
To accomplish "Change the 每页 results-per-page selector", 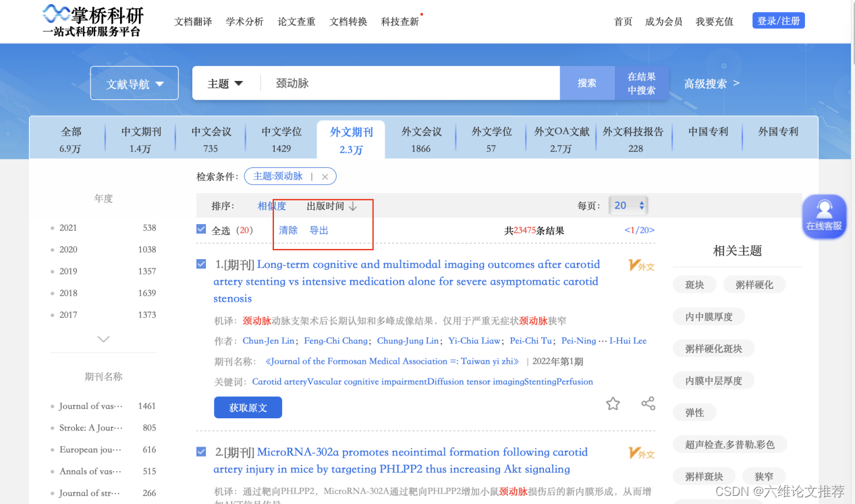I will (628, 205).
